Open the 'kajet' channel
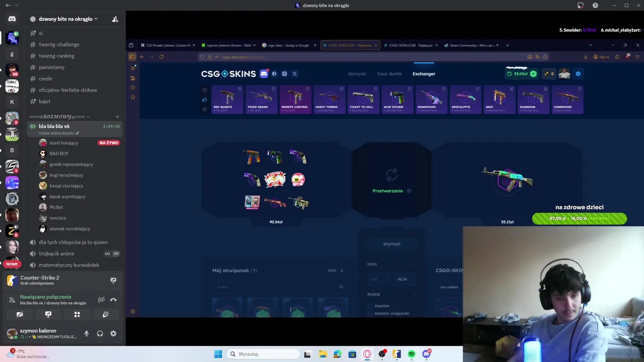This screenshot has height=362, width=644. [x=44, y=101]
